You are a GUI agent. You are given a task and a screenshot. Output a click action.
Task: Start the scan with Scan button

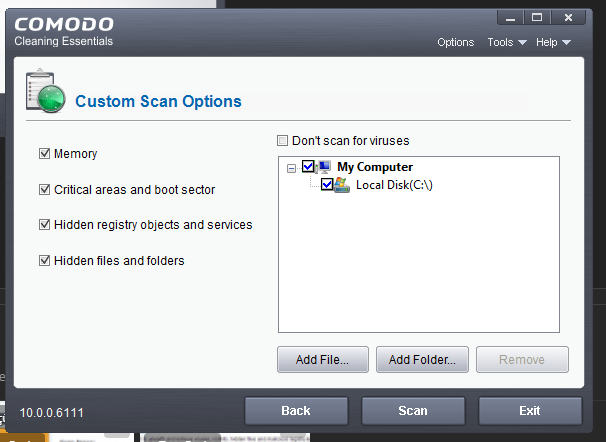pos(413,411)
